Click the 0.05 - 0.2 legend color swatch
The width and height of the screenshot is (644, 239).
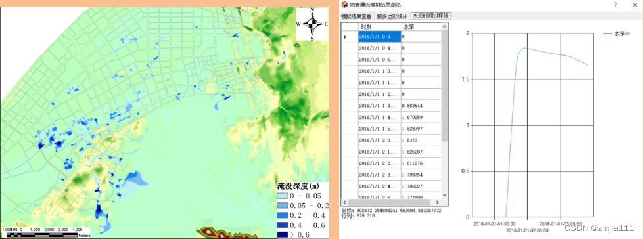point(283,206)
